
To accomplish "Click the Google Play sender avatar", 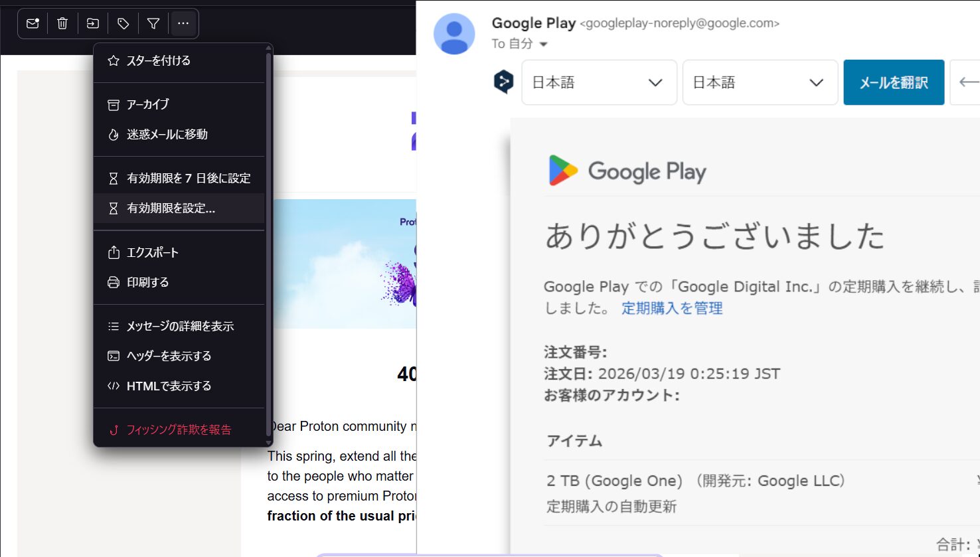I will click(x=453, y=33).
